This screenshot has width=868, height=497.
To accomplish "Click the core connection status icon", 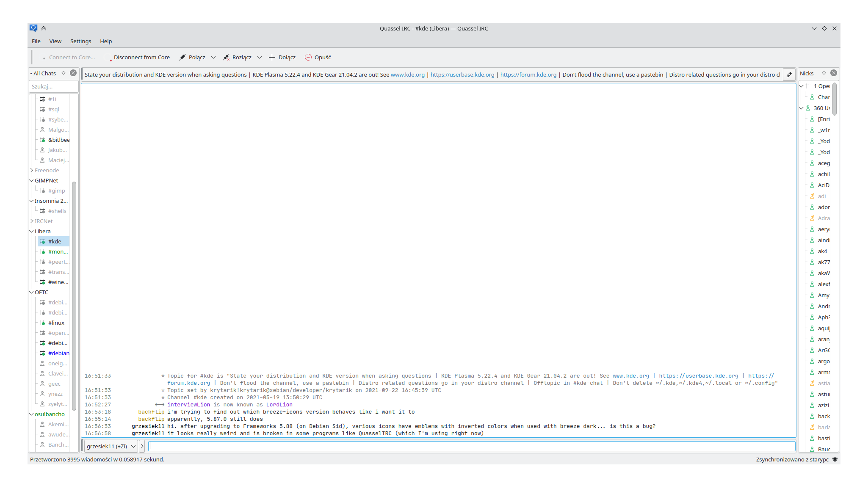I will pos(835,459).
